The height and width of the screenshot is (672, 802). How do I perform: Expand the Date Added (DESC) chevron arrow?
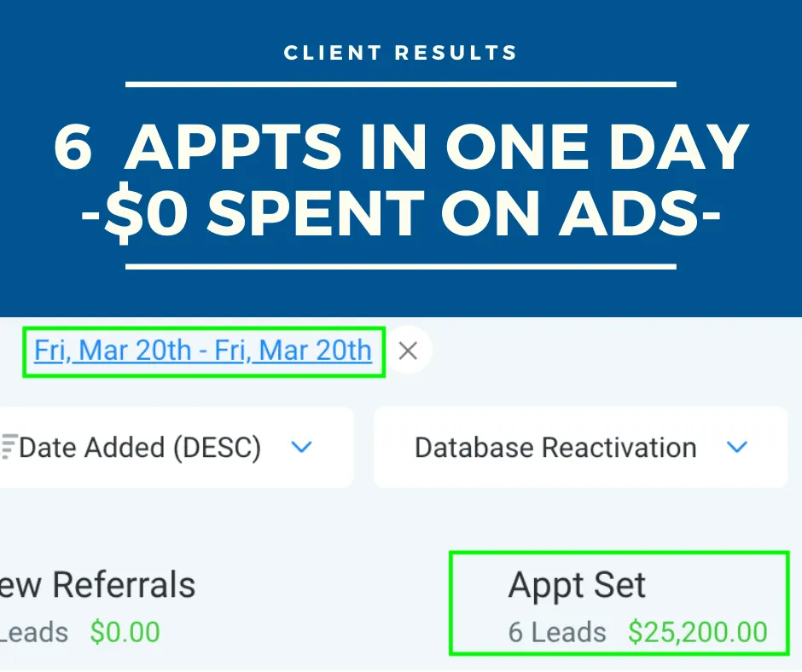point(301,447)
